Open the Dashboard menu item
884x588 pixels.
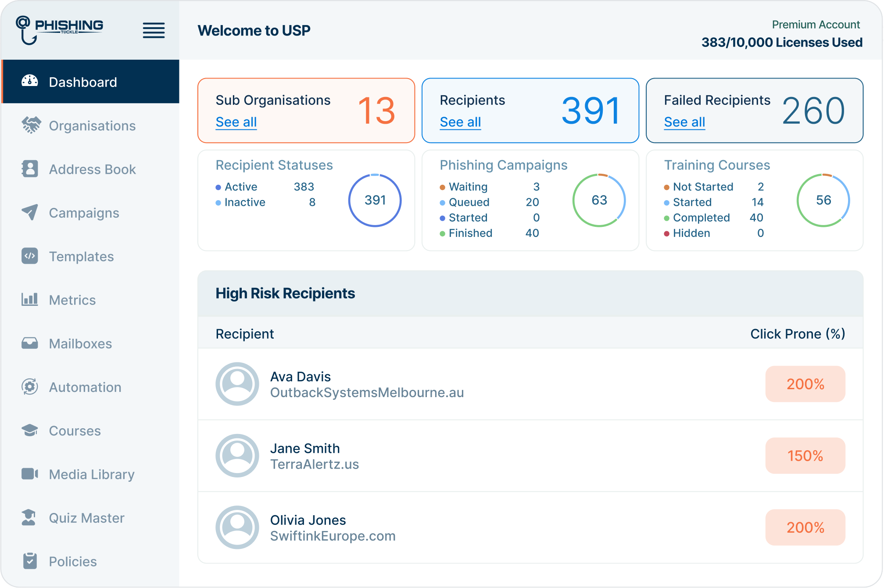pos(90,82)
